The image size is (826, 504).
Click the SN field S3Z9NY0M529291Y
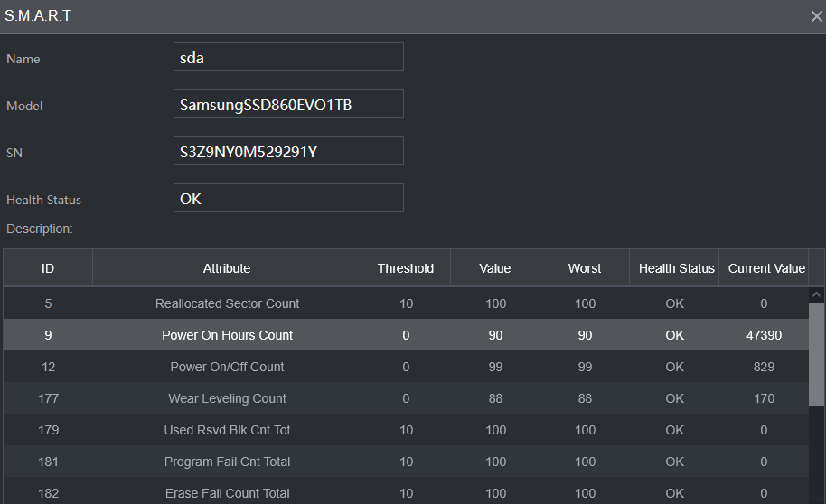(x=288, y=151)
